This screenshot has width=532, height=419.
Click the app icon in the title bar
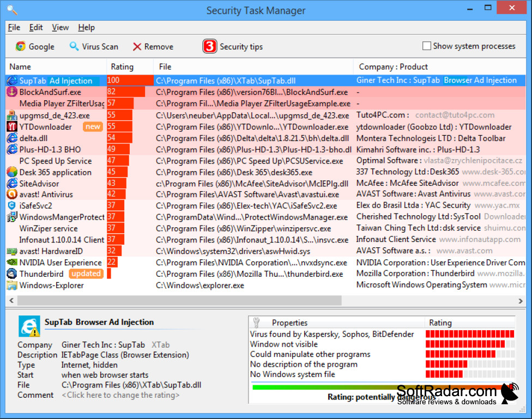[12, 10]
